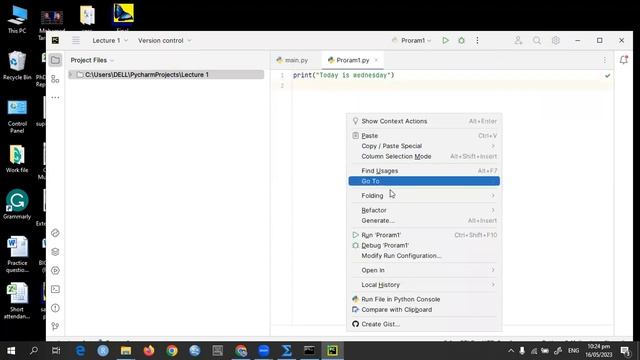
Task: Open the PyCharm main menu hamburger icon
Action: [x=76, y=40]
